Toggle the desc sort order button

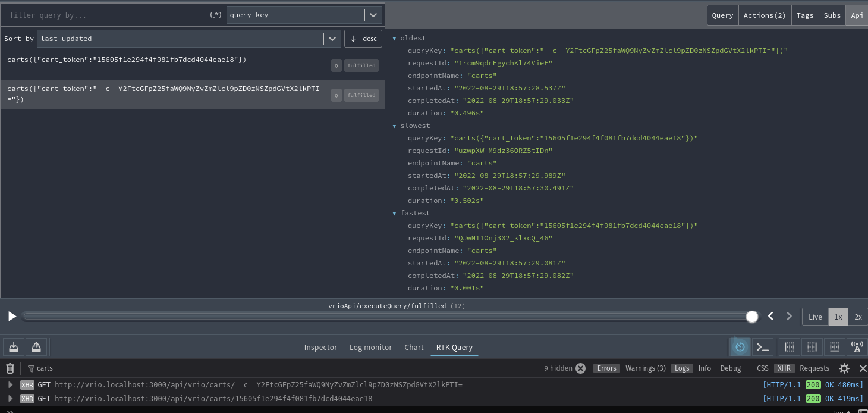click(363, 39)
